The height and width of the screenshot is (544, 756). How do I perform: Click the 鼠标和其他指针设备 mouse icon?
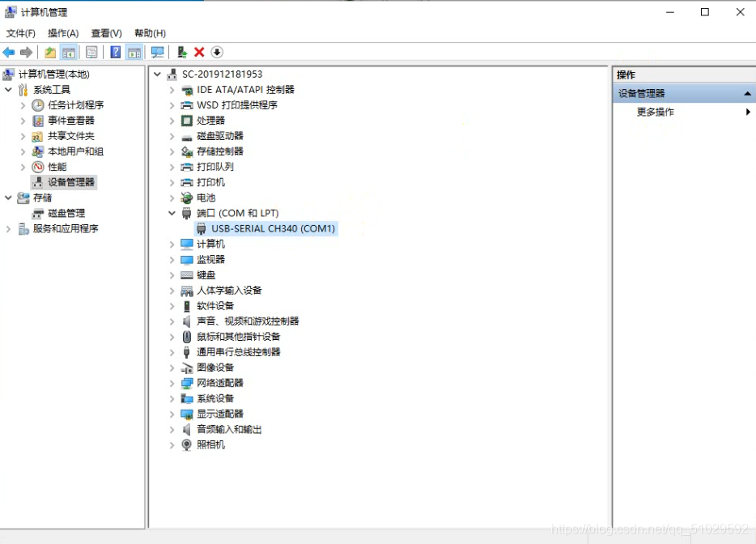(187, 337)
